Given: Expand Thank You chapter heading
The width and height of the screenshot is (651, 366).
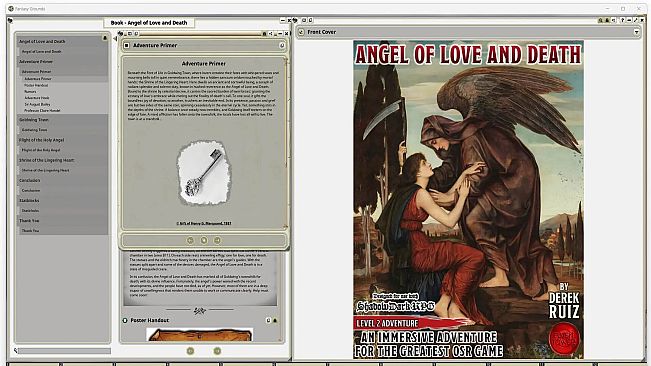Looking at the screenshot, I should (29, 221).
